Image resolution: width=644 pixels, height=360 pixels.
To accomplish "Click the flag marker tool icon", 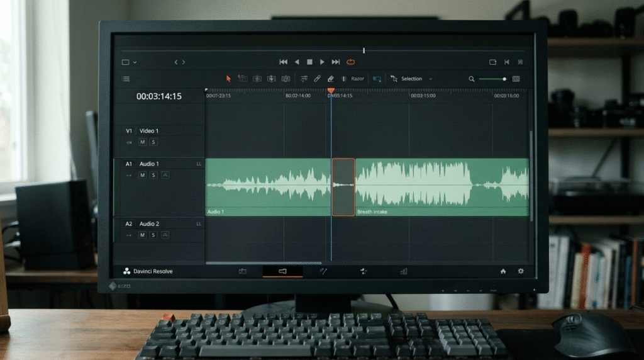I will 304,79.
